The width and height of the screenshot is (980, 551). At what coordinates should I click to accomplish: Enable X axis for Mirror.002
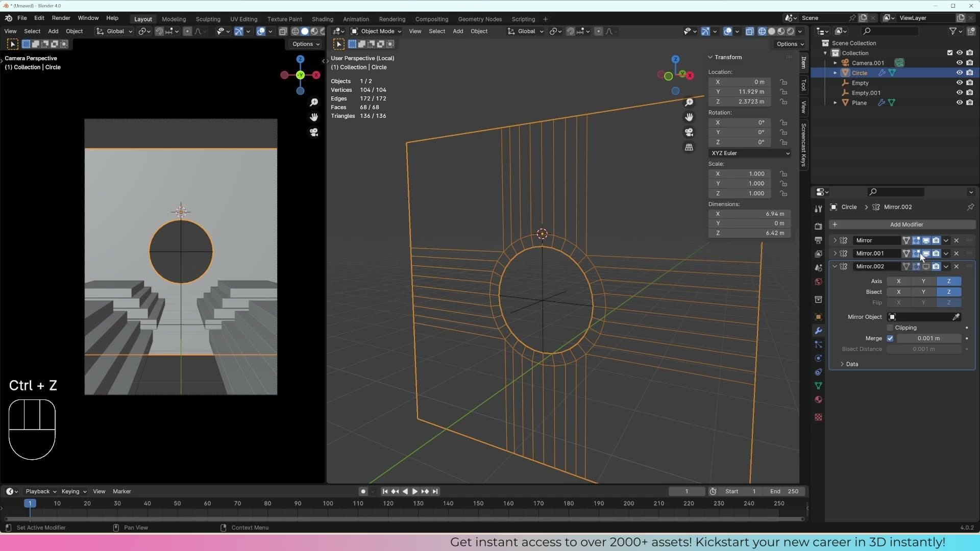[x=899, y=281]
